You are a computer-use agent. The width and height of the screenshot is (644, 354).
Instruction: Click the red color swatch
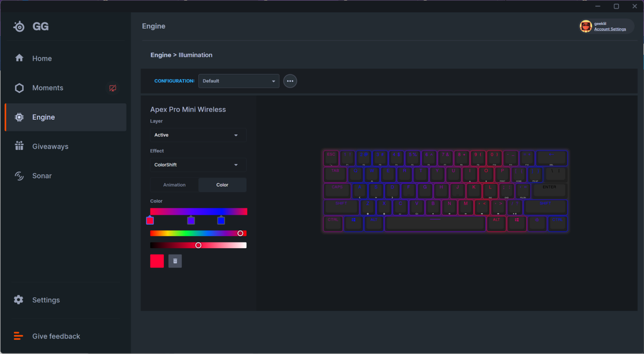point(157,261)
